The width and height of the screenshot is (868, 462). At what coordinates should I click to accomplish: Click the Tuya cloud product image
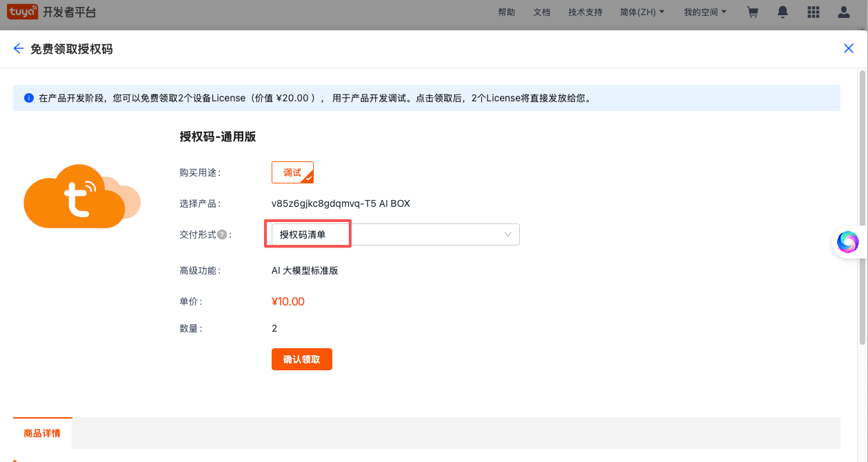pos(81,197)
